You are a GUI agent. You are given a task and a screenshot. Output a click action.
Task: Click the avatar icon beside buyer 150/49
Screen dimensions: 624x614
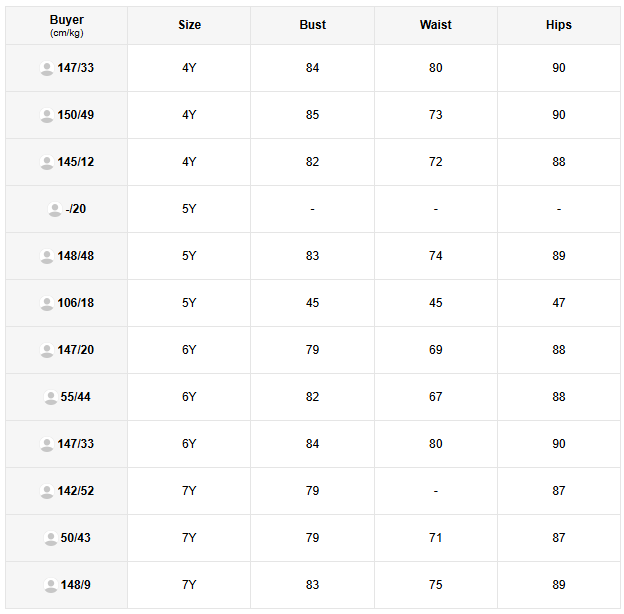tap(46, 115)
